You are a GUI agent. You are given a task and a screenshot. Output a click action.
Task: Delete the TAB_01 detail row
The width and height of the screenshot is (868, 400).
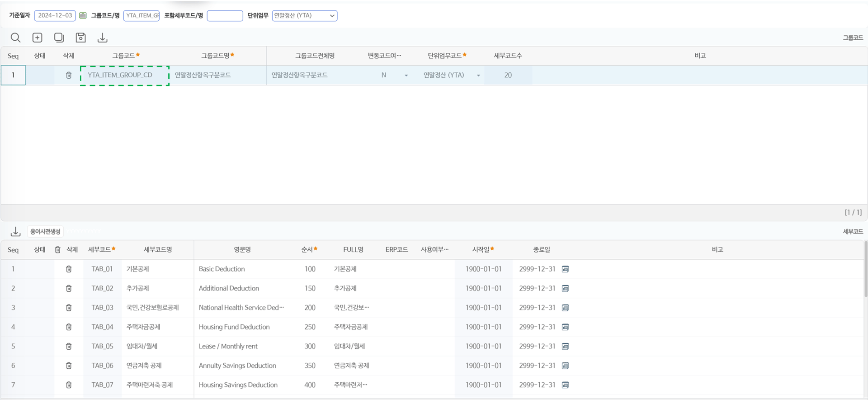pyautogui.click(x=69, y=269)
